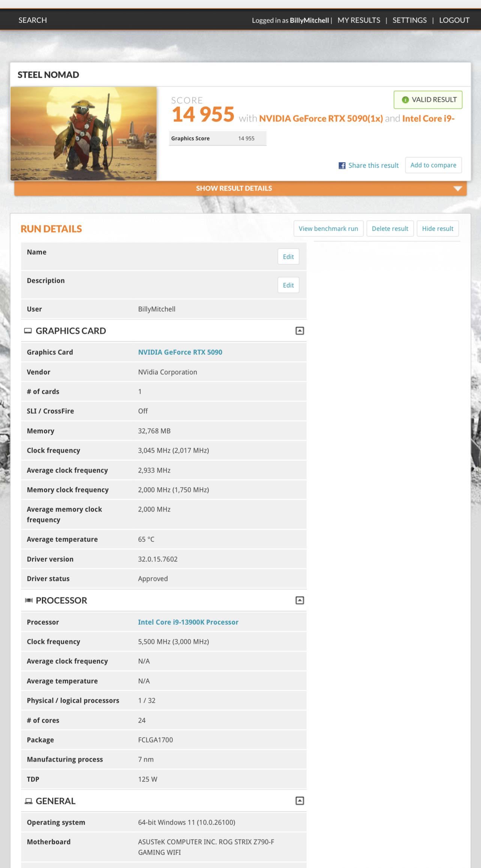Click the User value BillyMitchell
The image size is (481, 868).
(157, 309)
